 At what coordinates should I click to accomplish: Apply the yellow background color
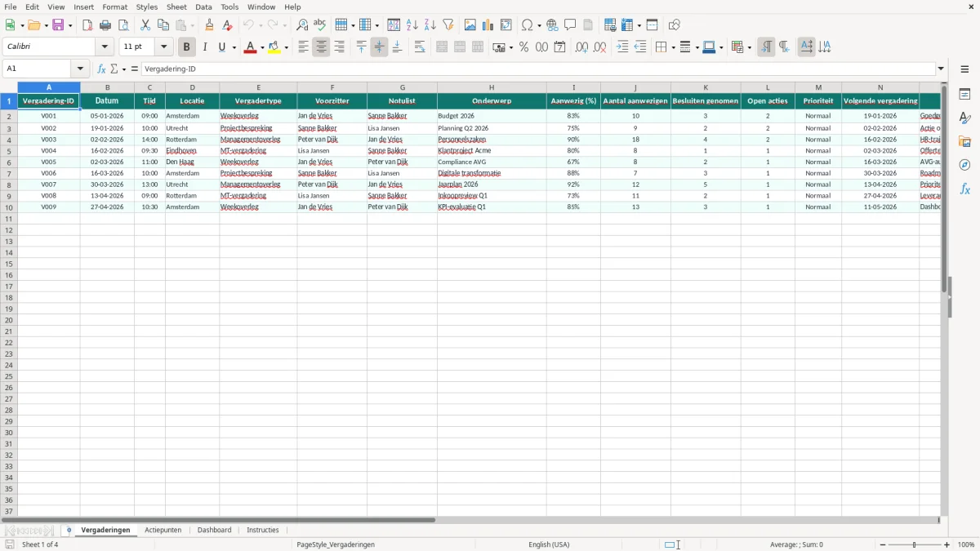[x=274, y=47]
